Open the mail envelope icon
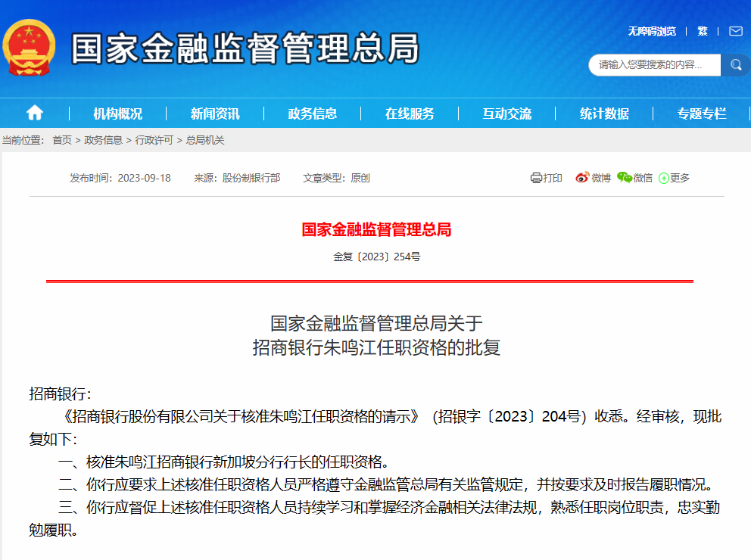 (x=735, y=31)
